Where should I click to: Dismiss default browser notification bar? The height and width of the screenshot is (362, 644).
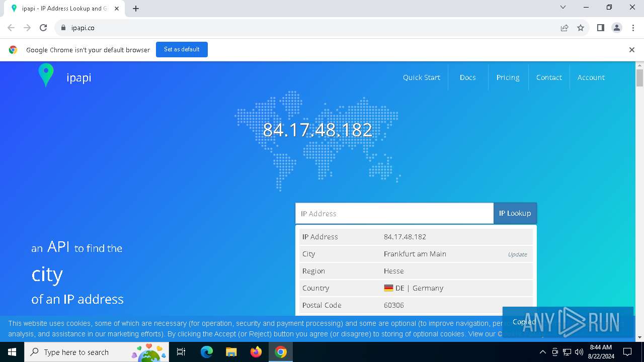coord(632,50)
